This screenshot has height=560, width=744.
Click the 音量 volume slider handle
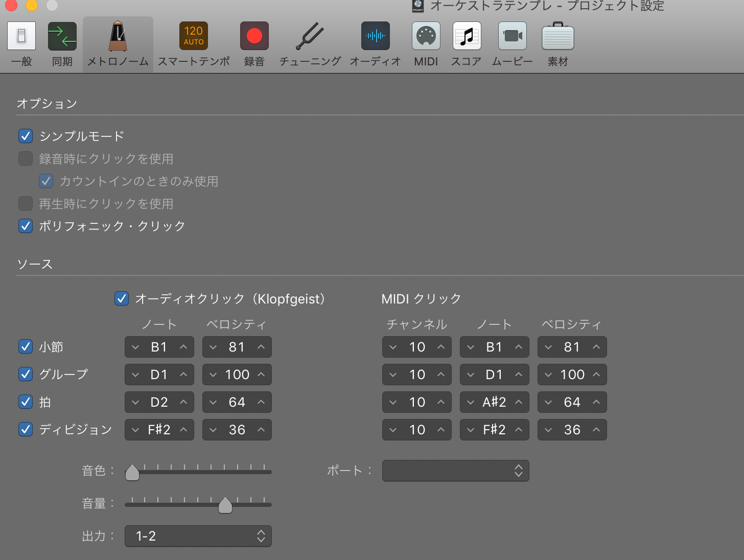pos(225,505)
